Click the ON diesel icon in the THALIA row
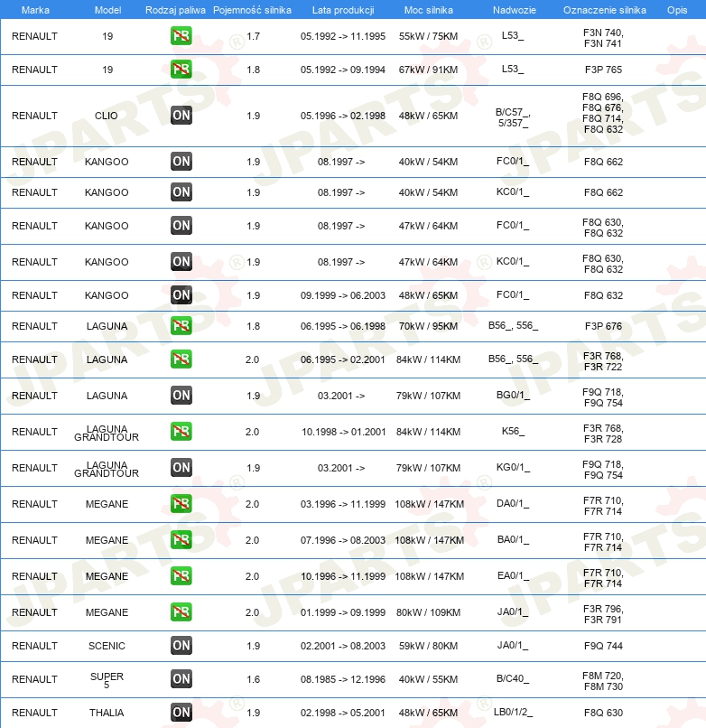 [181, 713]
